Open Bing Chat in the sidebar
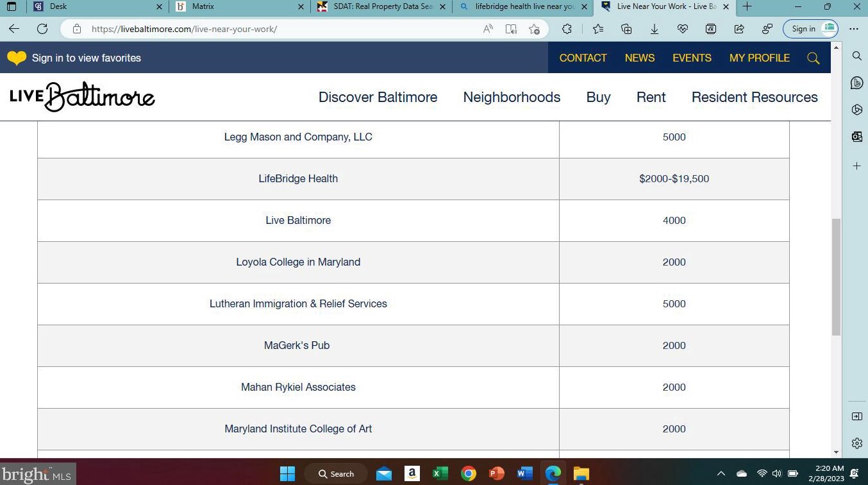The width and height of the screenshot is (868, 485). (x=857, y=83)
